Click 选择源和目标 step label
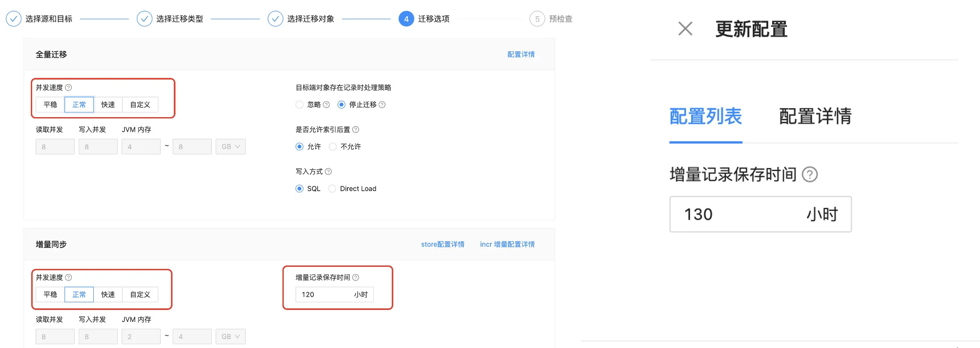980x348 pixels. pyautogui.click(x=49, y=19)
